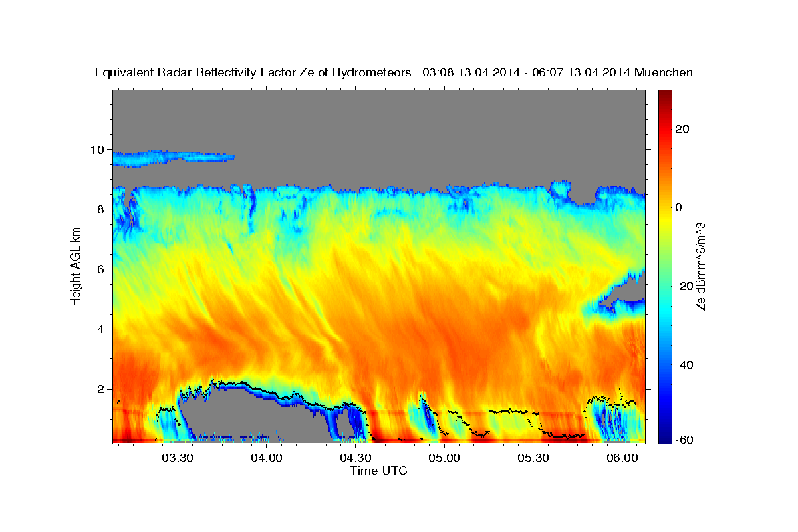Click the colorbar label -20
The height and width of the screenshot is (532, 798).
click(684, 286)
